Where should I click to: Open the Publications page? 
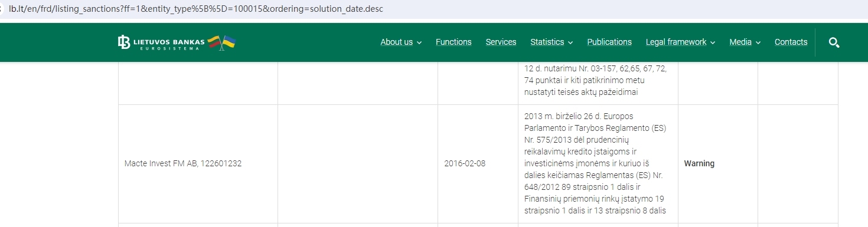pos(609,42)
